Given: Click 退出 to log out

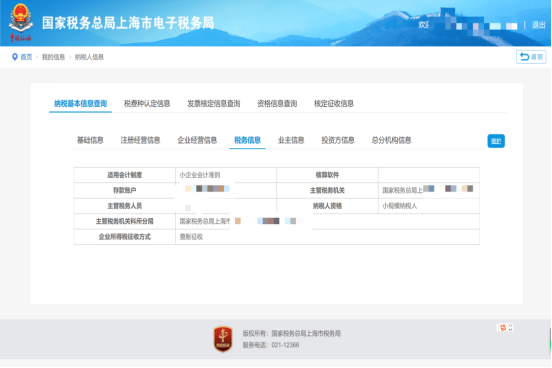Looking at the screenshot, I should [538, 25].
